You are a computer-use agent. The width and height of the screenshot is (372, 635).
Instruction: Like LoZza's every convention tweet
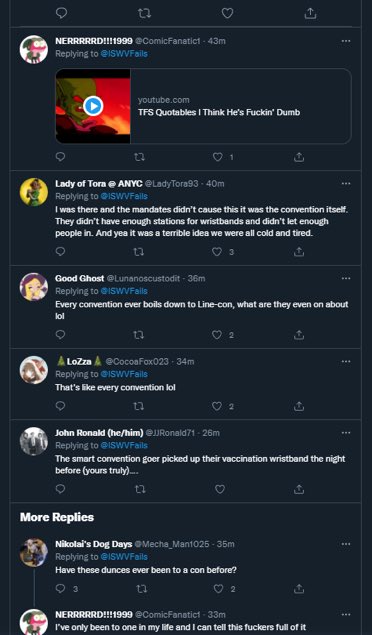(x=217, y=406)
